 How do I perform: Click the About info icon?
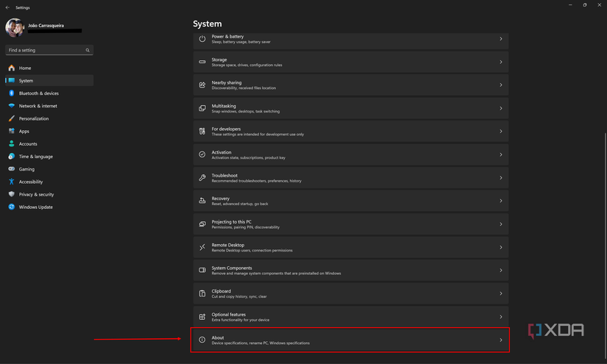point(202,340)
